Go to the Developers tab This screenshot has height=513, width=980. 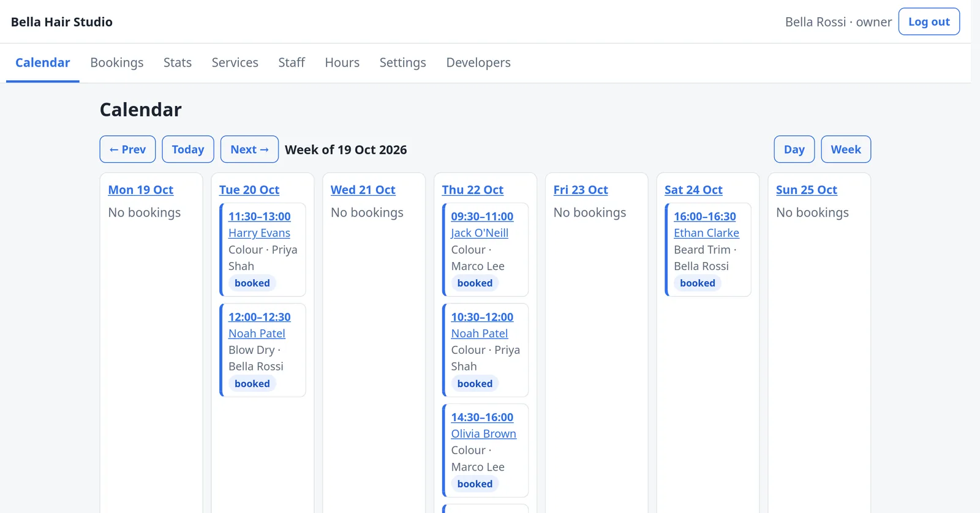(x=478, y=62)
